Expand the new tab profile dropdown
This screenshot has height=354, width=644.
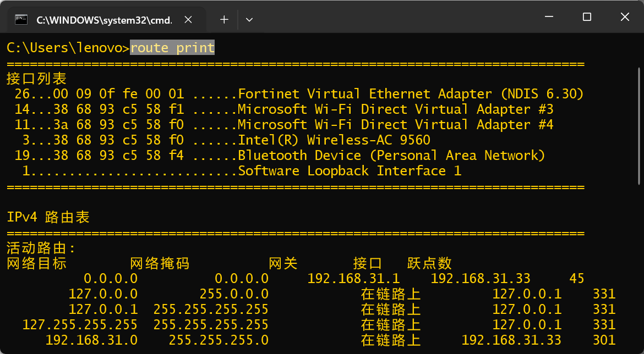point(249,20)
